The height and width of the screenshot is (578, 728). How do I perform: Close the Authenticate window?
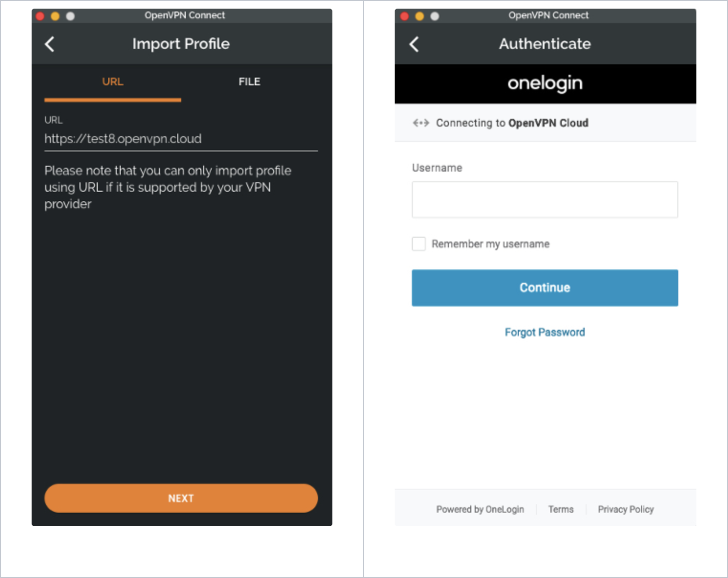click(405, 16)
